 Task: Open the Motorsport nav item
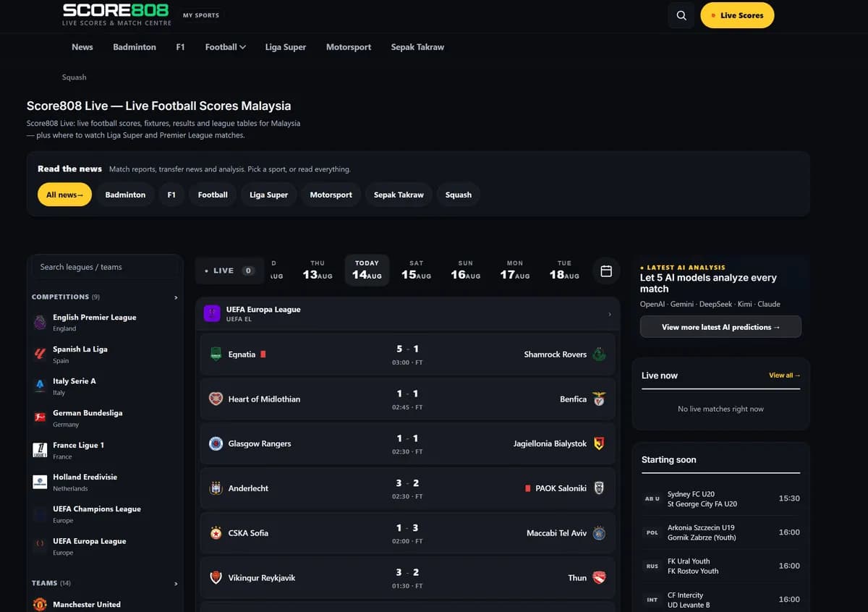(349, 47)
